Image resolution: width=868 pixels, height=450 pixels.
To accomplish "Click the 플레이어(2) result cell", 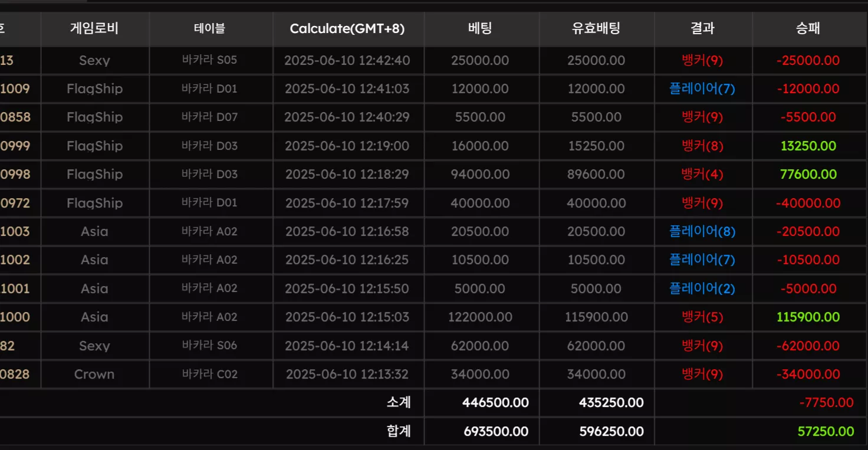I will pos(702,288).
